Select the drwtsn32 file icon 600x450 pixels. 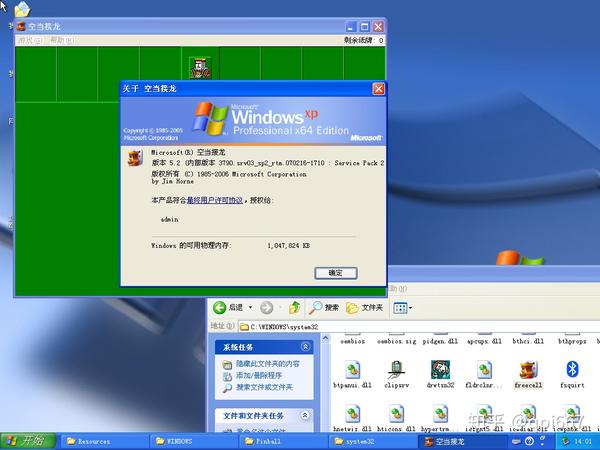(x=440, y=370)
